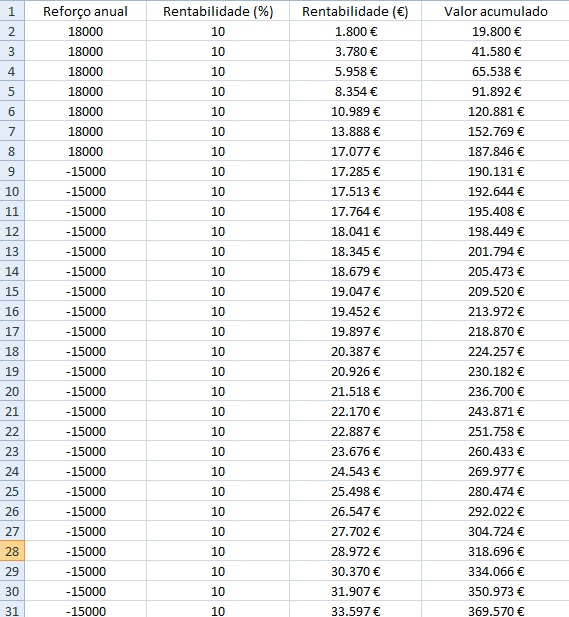569x617 pixels.
Task: Select row header 9
Action: (x=12, y=171)
